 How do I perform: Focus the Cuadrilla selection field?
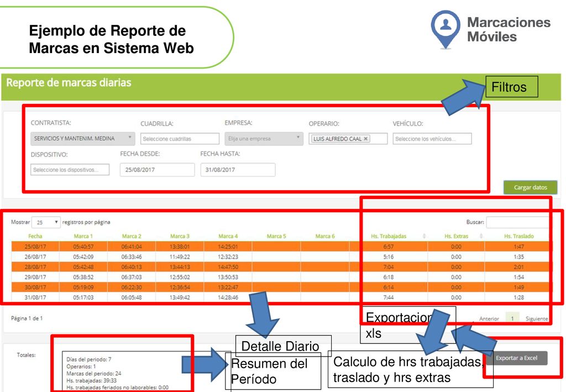pyautogui.click(x=180, y=139)
